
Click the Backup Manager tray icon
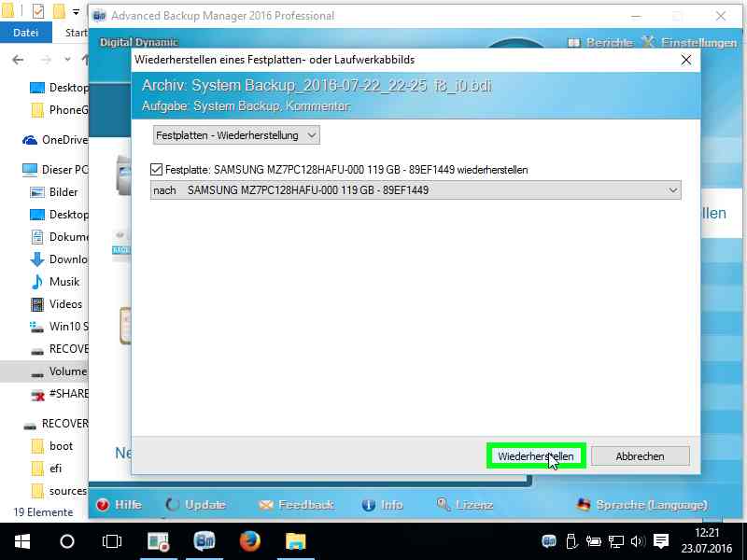[x=549, y=541]
